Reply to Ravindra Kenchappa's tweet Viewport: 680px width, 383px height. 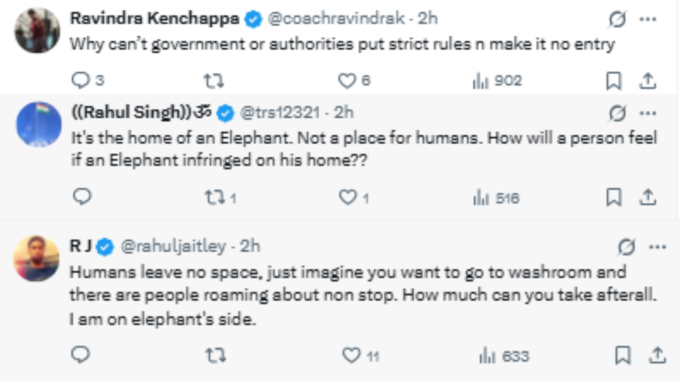pos(87,80)
